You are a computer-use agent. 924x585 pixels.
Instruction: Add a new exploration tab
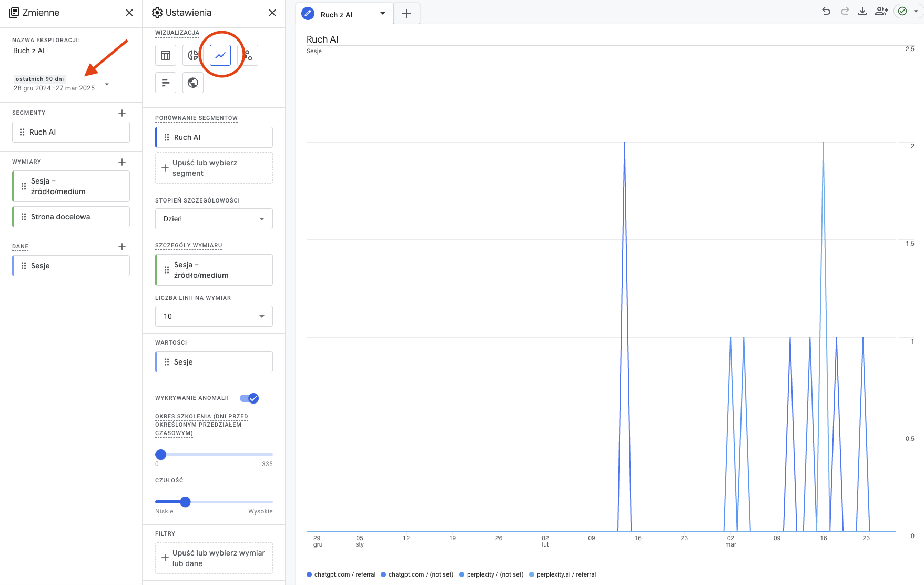click(407, 14)
